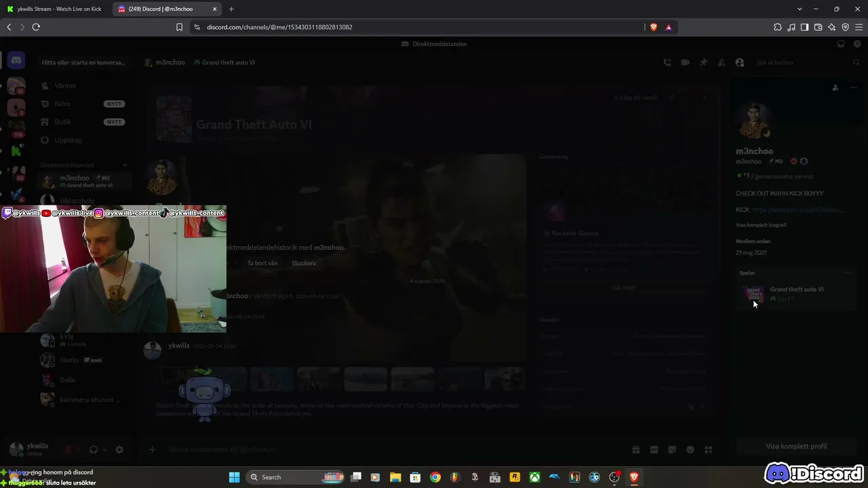Add friends to this direct message
868x488 pixels.
(722, 62)
